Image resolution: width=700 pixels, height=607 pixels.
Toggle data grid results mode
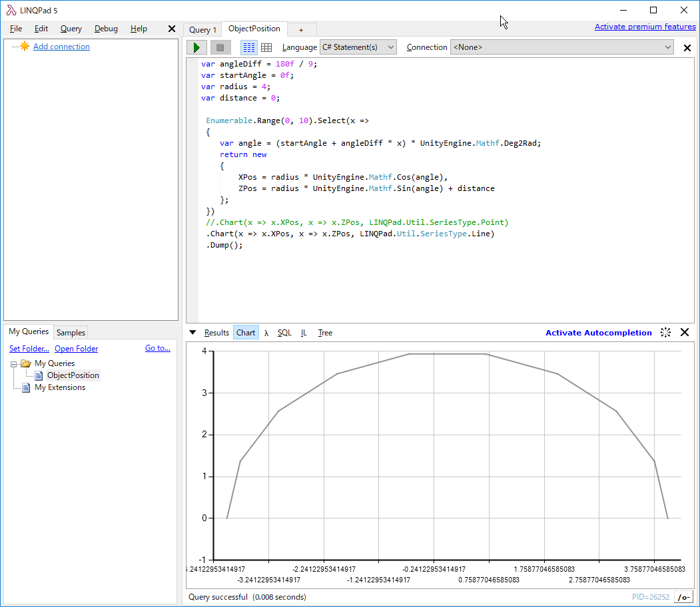pos(266,47)
